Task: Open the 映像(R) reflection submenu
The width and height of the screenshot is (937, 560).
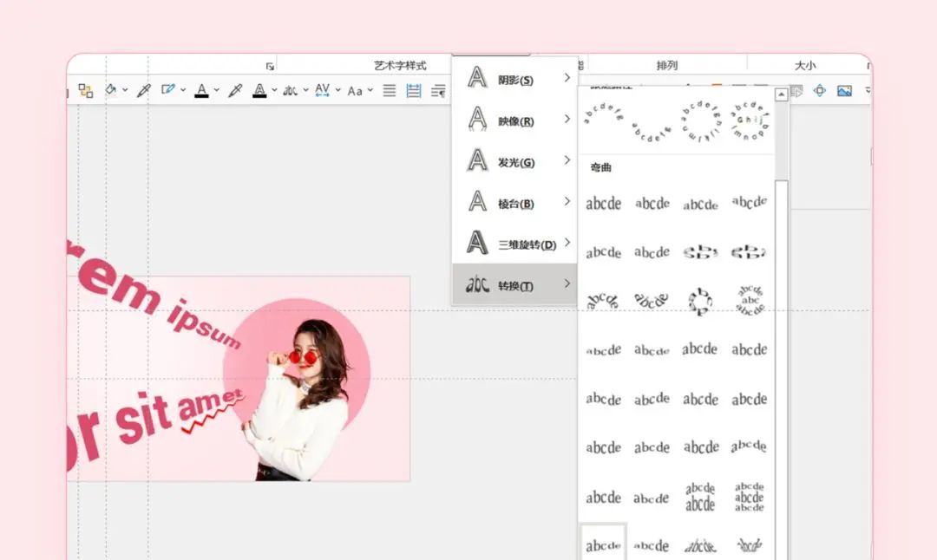Action: [x=514, y=120]
